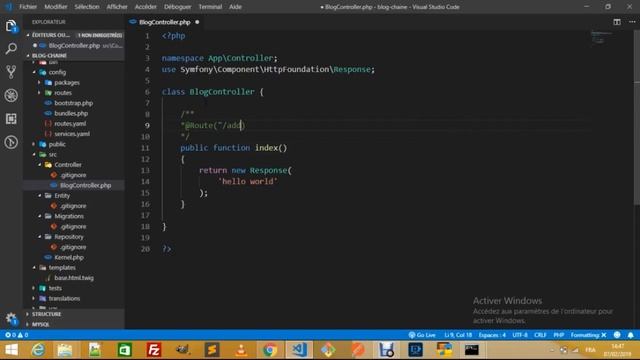Toggle Formatting in status bar
The height and width of the screenshot is (360, 640).
click(588, 335)
